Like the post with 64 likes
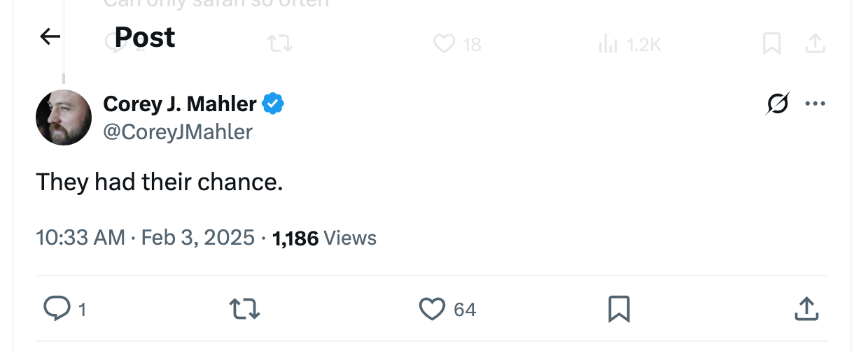Screen dimensions: 868x351 point(433,308)
